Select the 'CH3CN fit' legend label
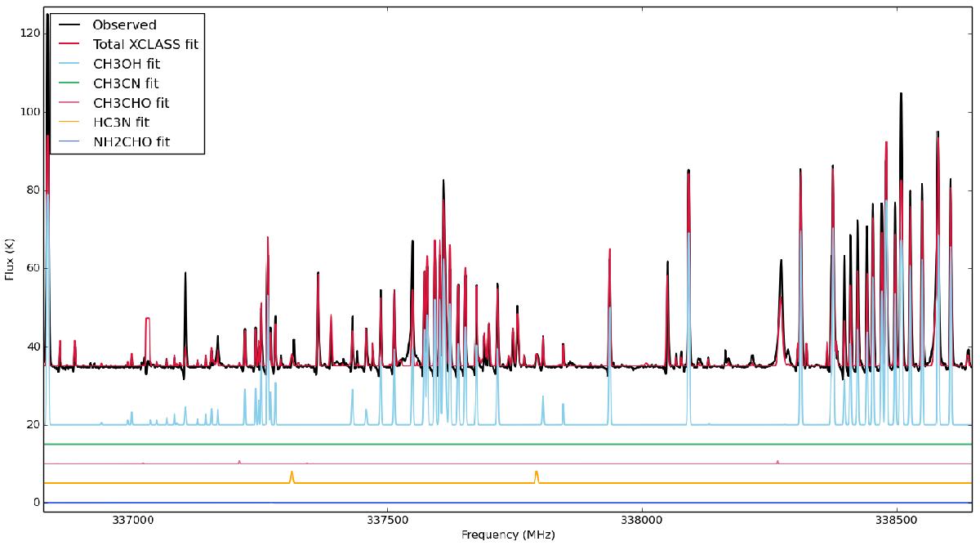Viewport: 980px width, 546px height. 127,83
